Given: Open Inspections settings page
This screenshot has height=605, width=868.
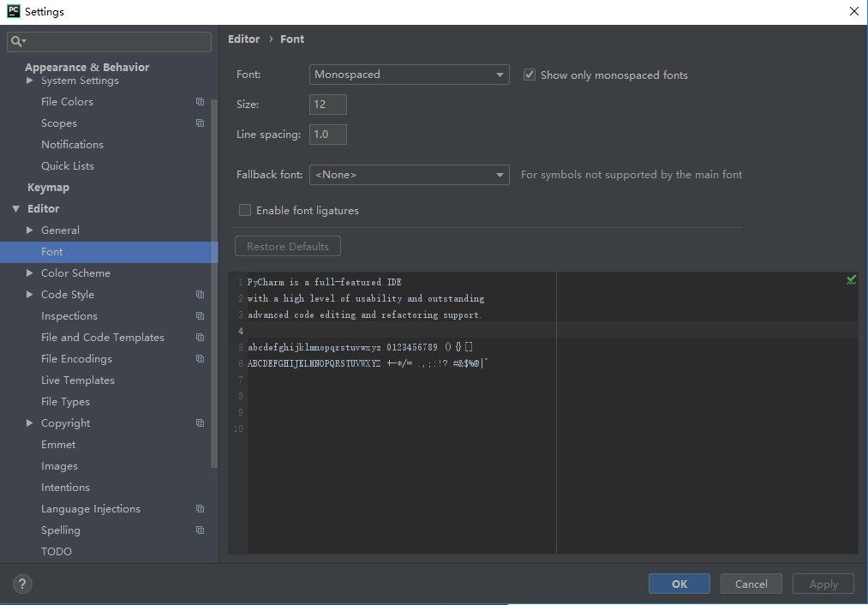Looking at the screenshot, I should coord(69,316).
